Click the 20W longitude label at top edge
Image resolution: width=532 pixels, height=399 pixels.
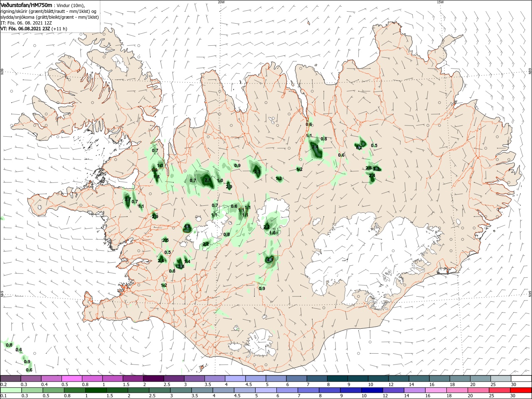click(222, 2)
